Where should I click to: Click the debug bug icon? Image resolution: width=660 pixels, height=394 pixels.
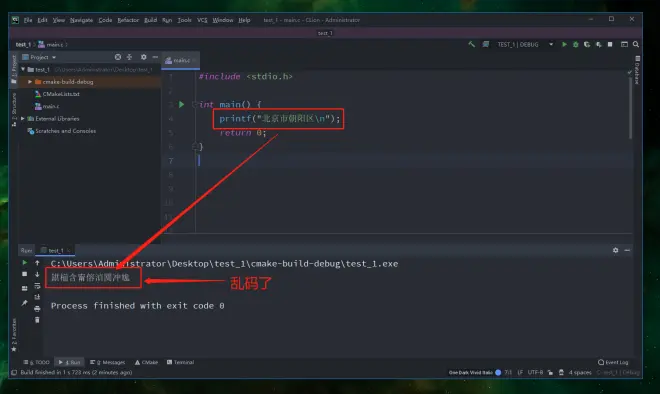coord(575,44)
